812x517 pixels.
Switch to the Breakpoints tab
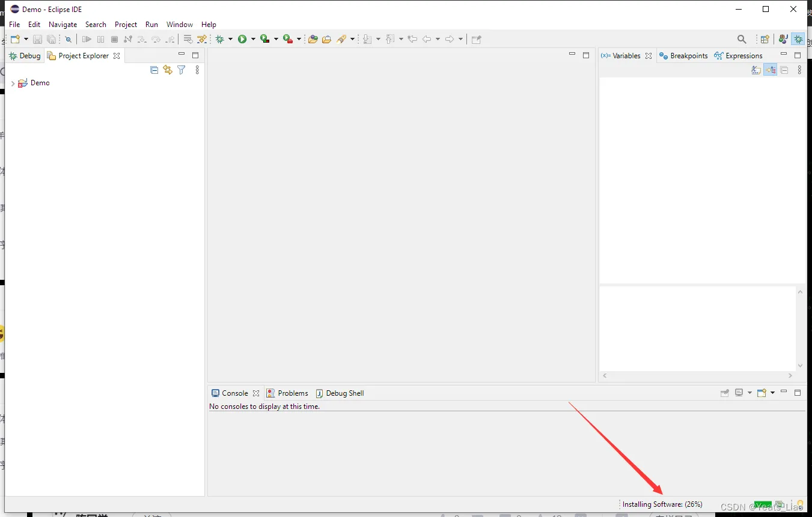click(688, 55)
